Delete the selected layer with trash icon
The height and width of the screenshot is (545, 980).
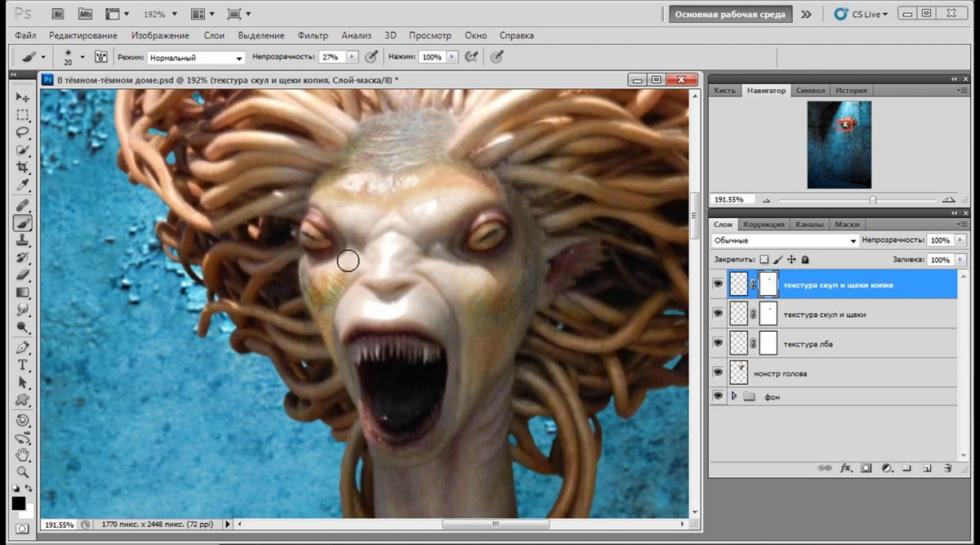coord(947,468)
